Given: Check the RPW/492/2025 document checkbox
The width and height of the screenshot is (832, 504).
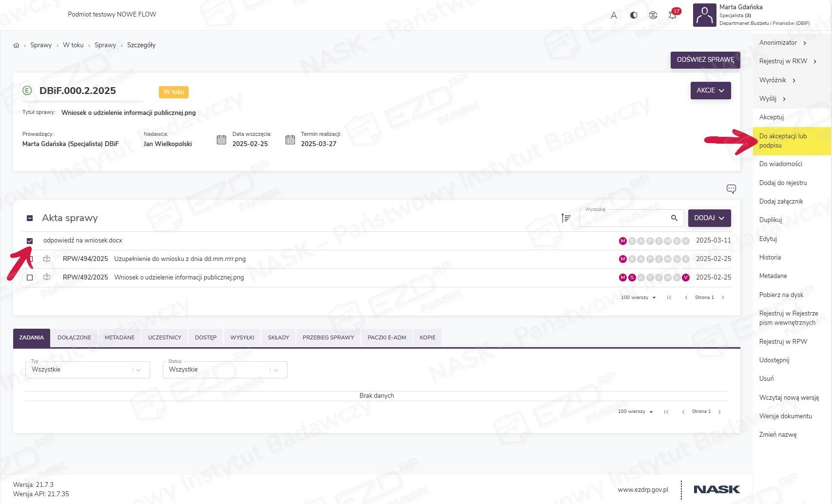Looking at the screenshot, I should pos(30,278).
